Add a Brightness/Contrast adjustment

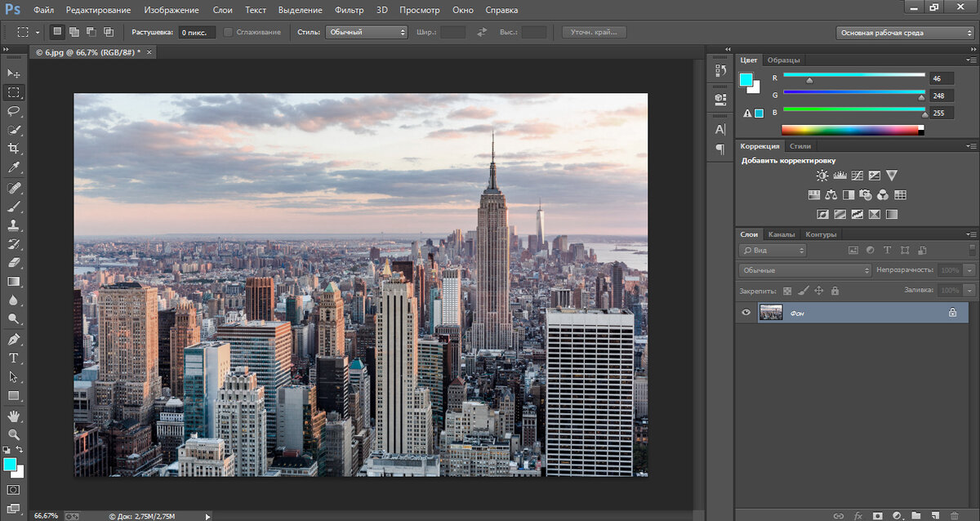[x=822, y=176]
